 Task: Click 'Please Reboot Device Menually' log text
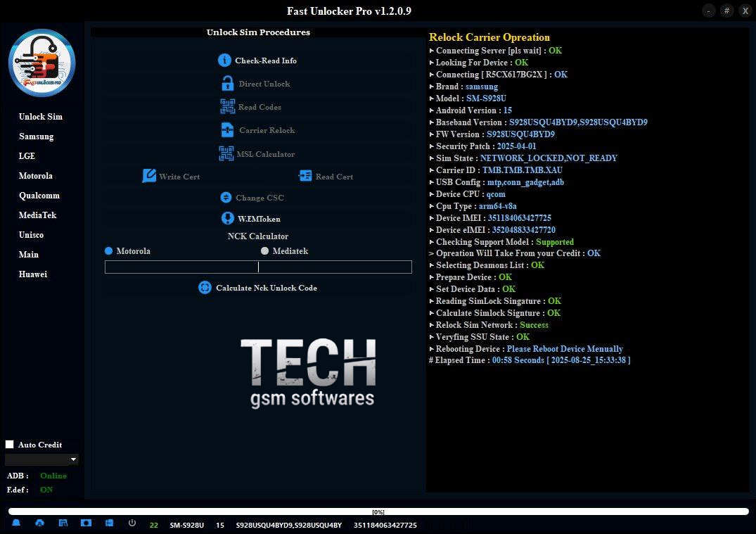coord(565,349)
